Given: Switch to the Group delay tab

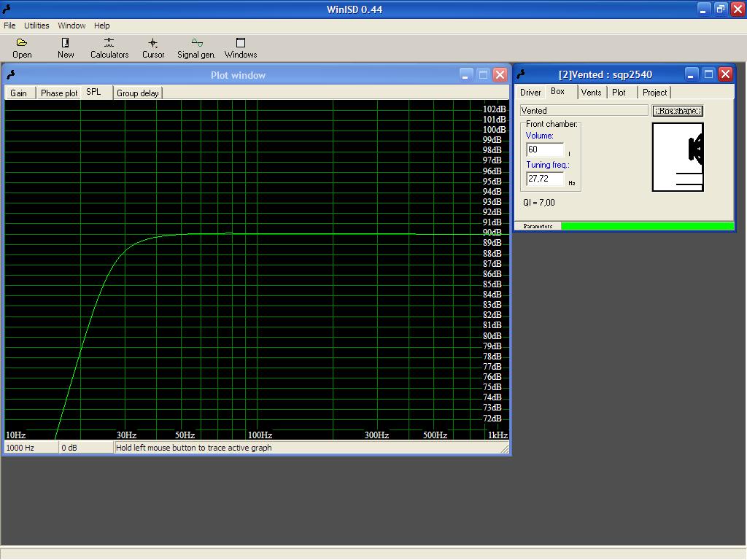Looking at the screenshot, I should 138,93.
